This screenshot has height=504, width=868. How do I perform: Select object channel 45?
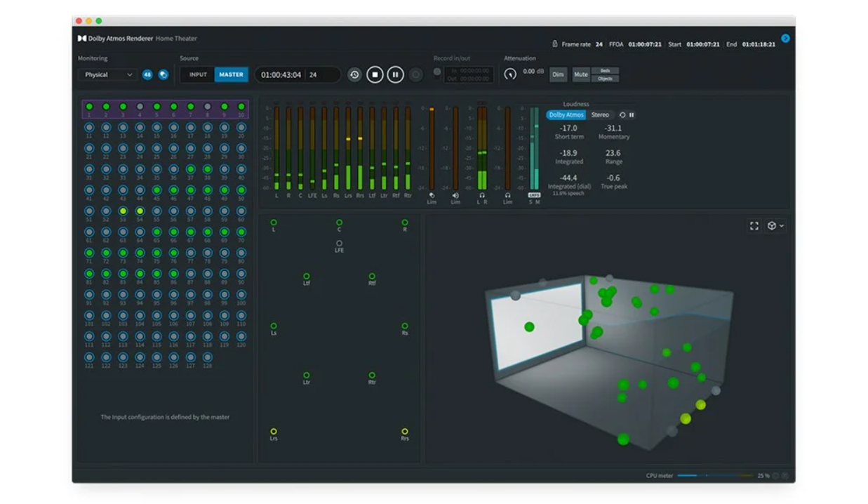tap(156, 190)
